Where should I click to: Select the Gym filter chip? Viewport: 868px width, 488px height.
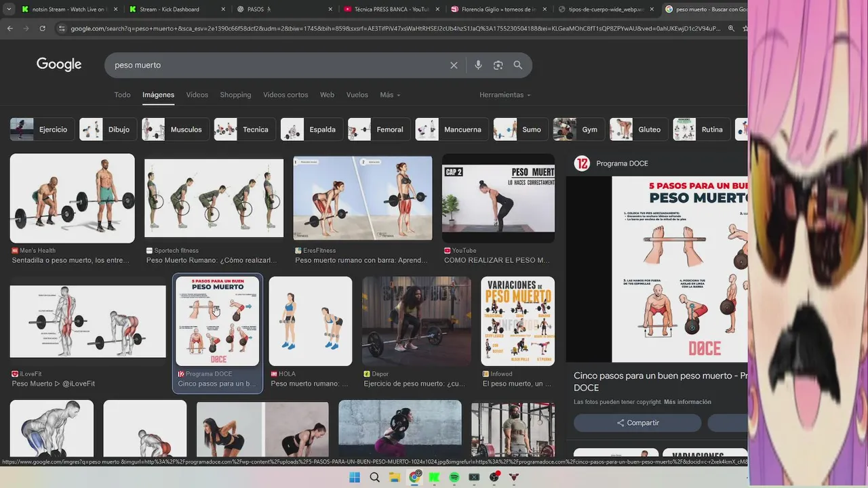pos(578,129)
